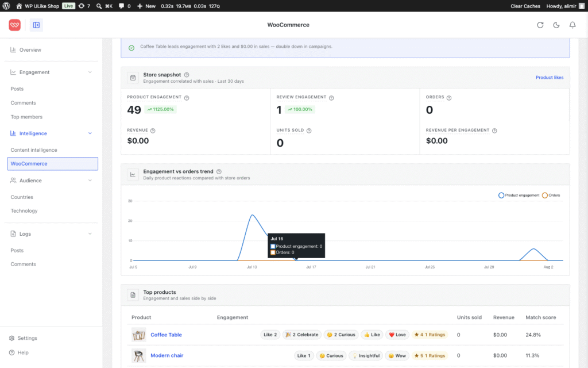Open the Overview page
588x368 pixels.
tap(30, 50)
